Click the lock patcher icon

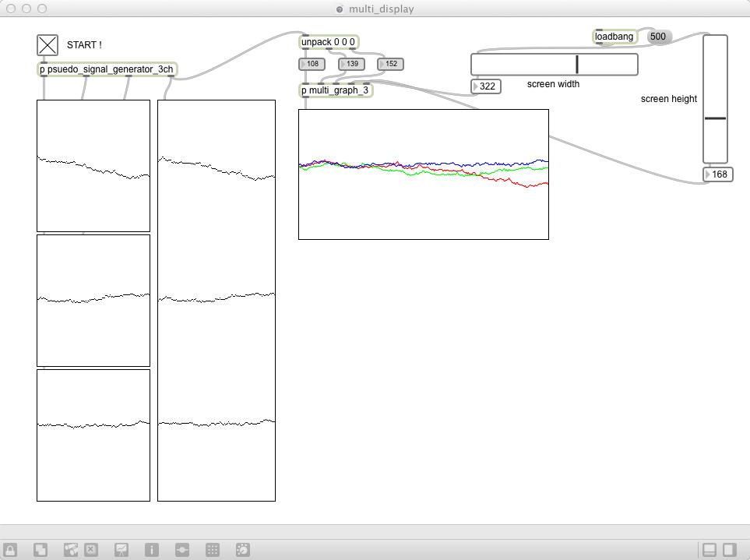click(10, 550)
